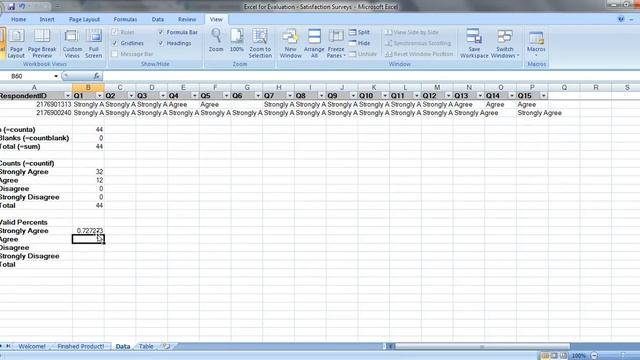640x360 pixels.
Task: Open Excel Help question mark icon
Action: point(621,19)
